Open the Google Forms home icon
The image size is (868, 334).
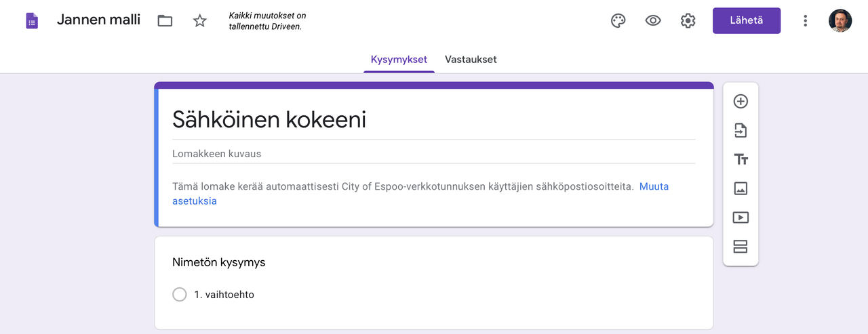click(32, 20)
